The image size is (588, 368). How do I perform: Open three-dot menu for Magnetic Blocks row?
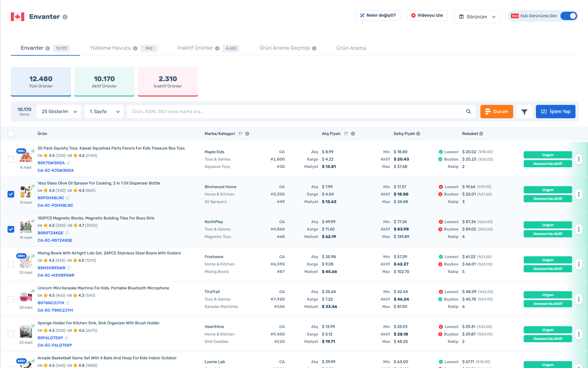(579, 229)
